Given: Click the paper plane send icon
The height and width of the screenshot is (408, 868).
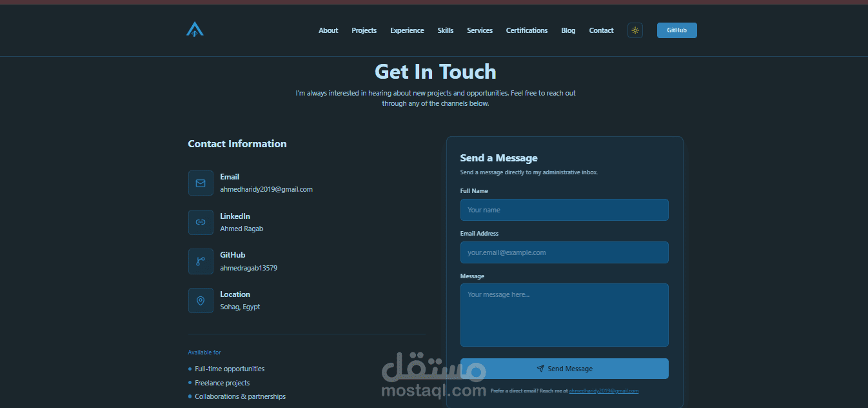Looking at the screenshot, I should coord(540,369).
